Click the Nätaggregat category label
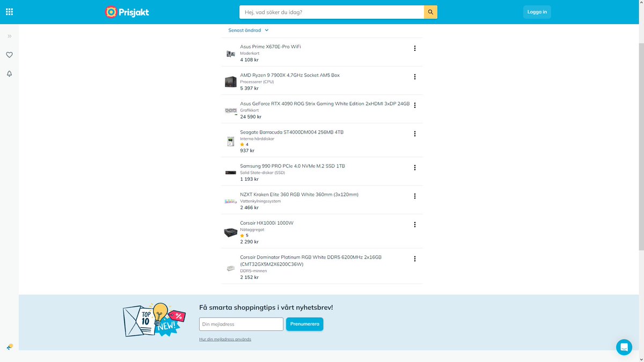The height and width of the screenshot is (362, 644). (252, 230)
